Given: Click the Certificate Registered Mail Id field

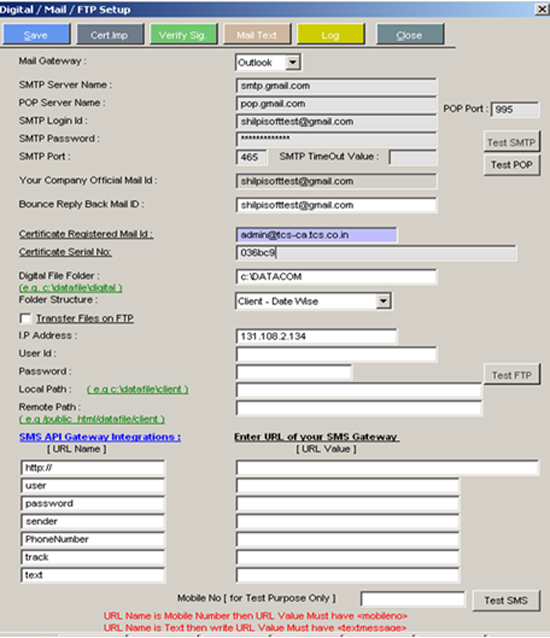Looking at the screenshot, I should 316,235.
